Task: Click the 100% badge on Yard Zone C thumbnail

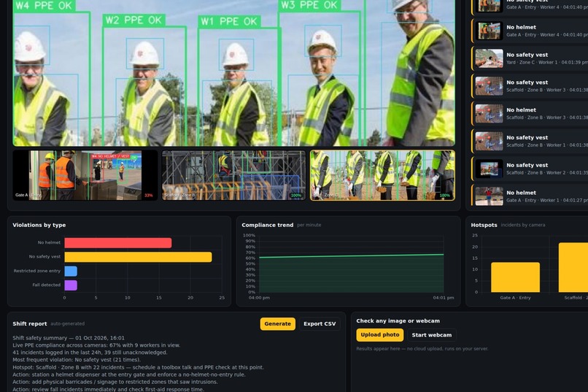Action: click(x=444, y=196)
